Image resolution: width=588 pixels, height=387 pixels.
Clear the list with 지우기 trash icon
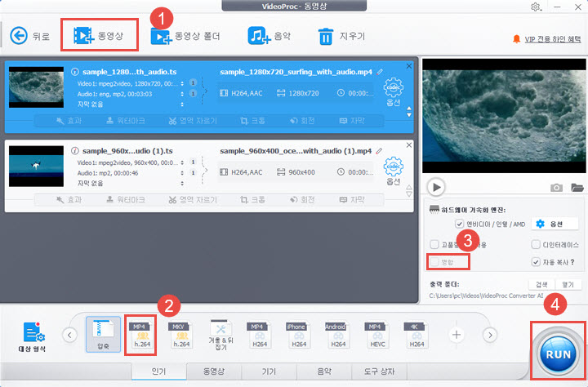point(341,36)
